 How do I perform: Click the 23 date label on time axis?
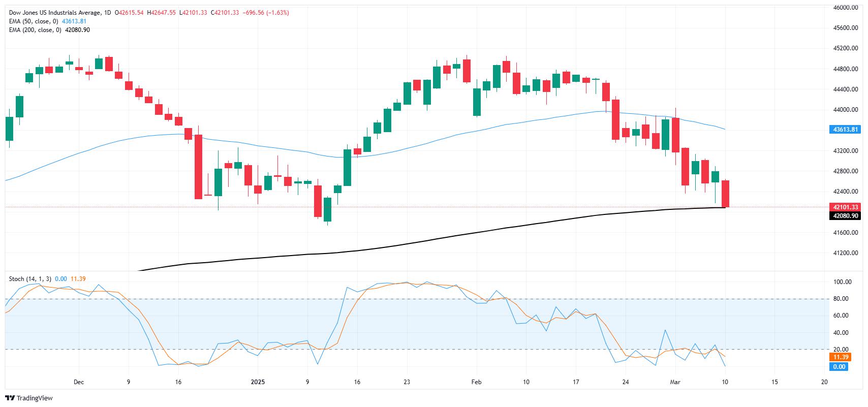[x=407, y=382]
